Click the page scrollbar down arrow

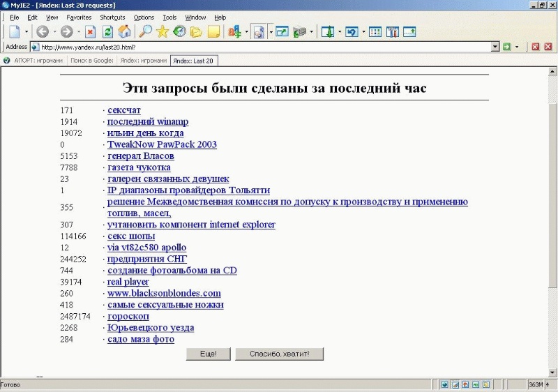pyautogui.click(x=552, y=372)
